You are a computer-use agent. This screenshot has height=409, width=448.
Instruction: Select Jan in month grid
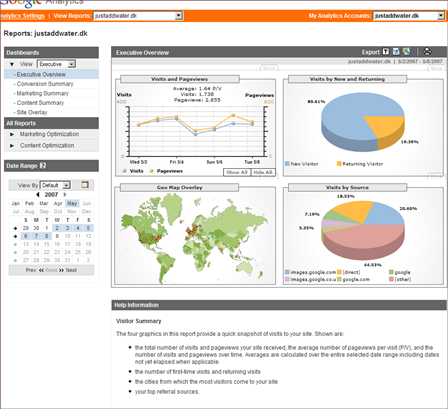pyautogui.click(x=16, y=203)
